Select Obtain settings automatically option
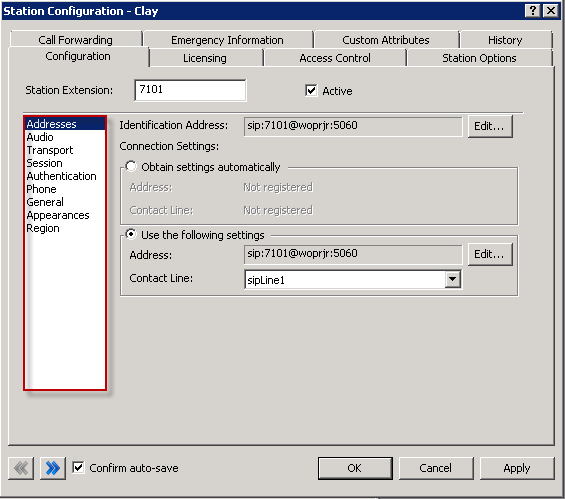This screenshot has height=499, width=565. tap(131, 166)
